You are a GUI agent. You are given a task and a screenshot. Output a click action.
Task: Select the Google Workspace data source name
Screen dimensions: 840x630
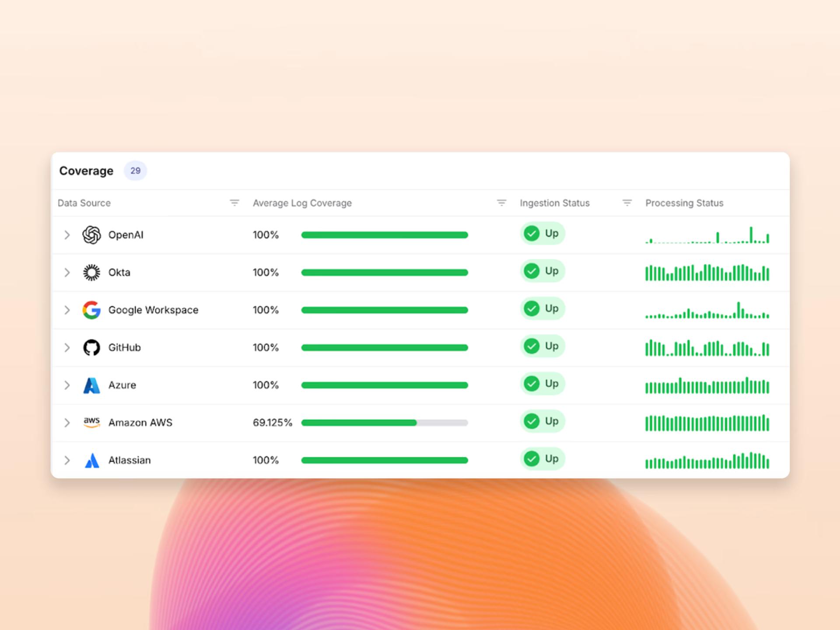tap(154, 310)
